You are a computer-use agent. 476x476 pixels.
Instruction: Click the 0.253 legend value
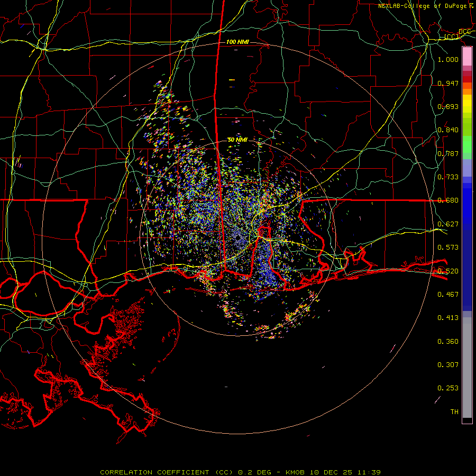click(x=448, y=388)
